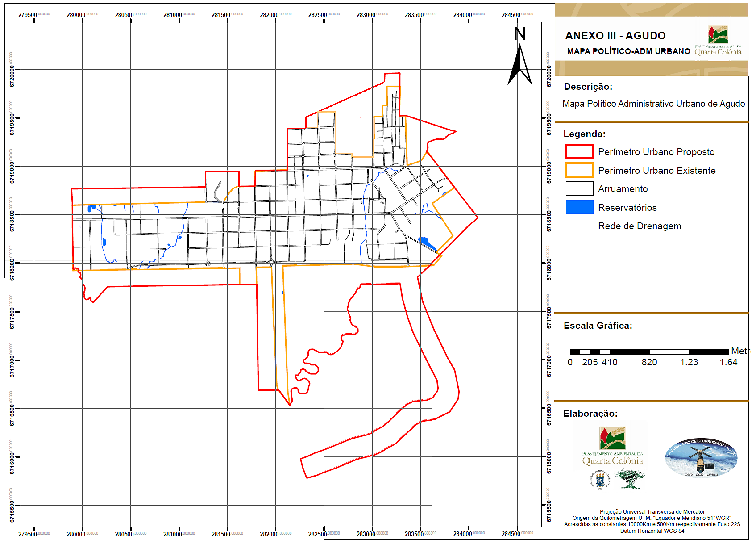This screenshot has width=756, height=544.
Task: Click the large blue reservoir on the map
Action: point(427,243)
